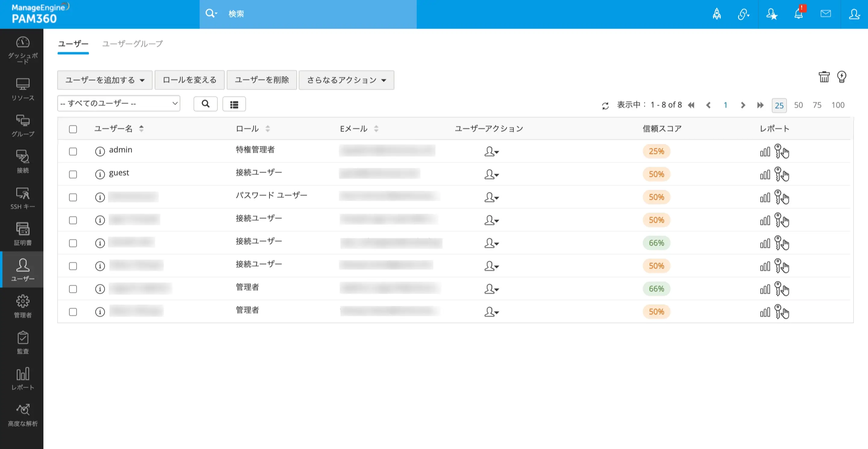Expand the さらなるアクション menu

point(346,80)
